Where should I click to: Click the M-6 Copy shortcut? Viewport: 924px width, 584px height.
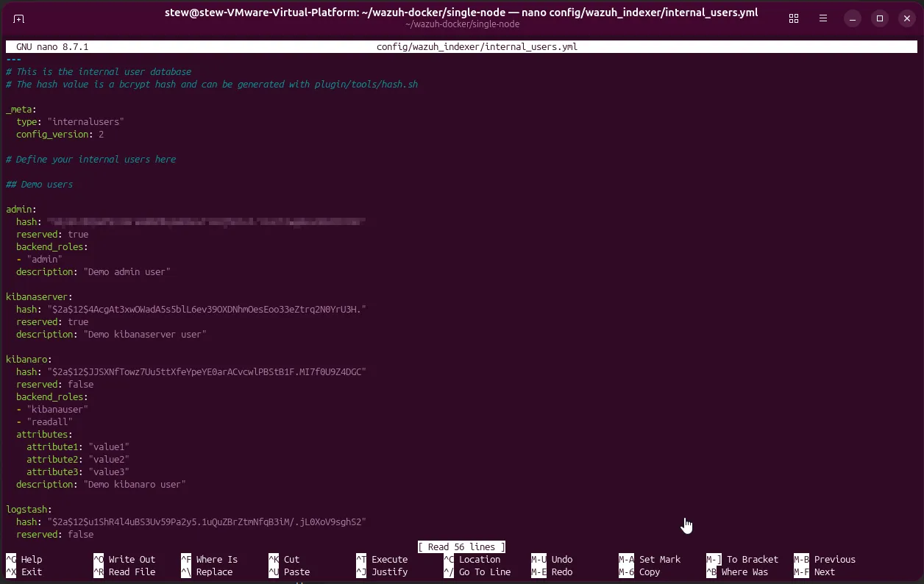pos(639,572)
